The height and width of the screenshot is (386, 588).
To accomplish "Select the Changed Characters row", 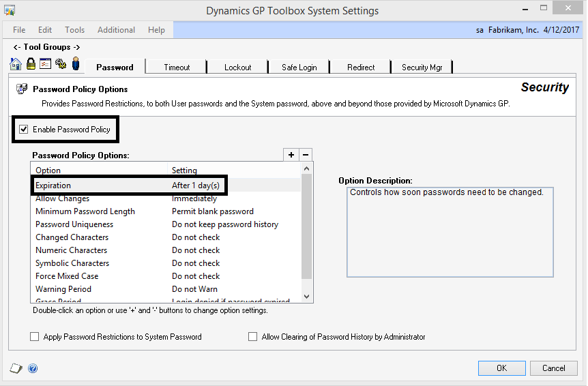I will pyautogui.click(x=166, y=237).
